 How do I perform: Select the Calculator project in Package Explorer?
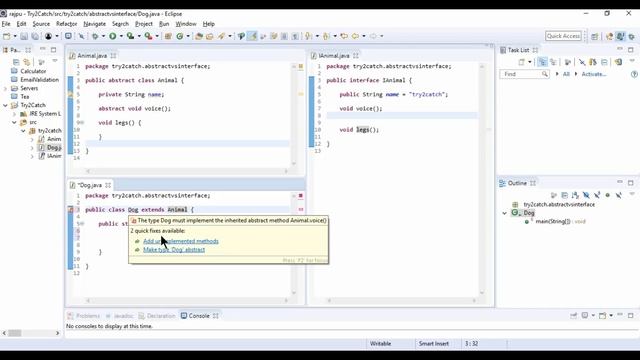coord(33,71)
